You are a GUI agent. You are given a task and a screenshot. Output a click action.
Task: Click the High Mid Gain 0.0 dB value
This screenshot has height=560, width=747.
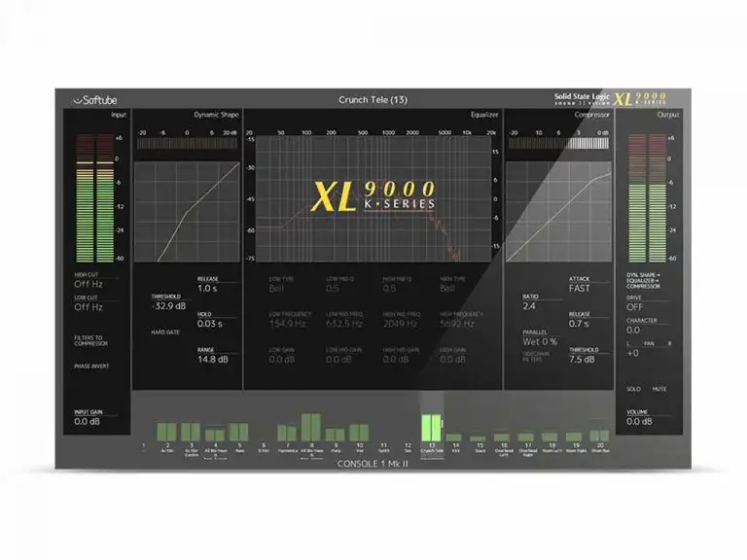click(x=396, y=360)
